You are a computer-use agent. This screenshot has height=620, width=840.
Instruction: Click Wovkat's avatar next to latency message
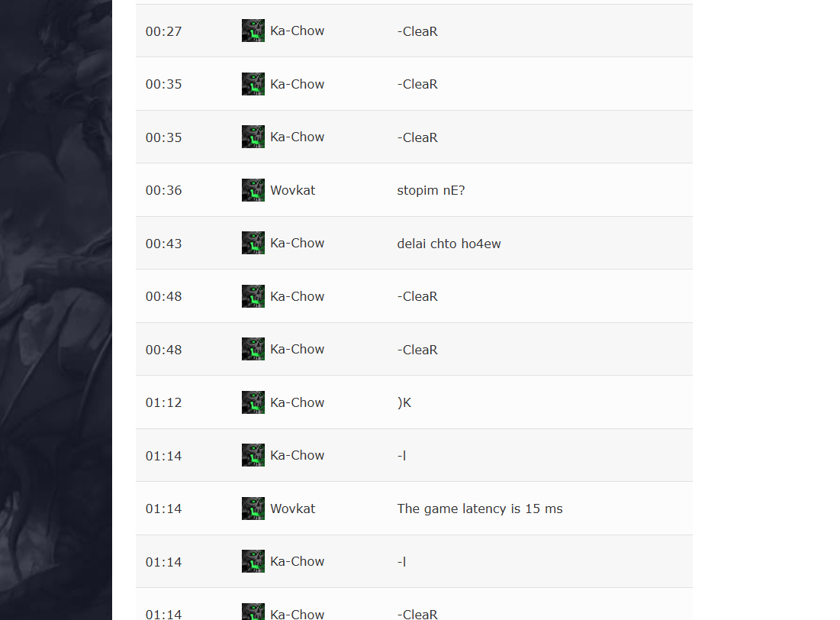[x=253, y=509]
